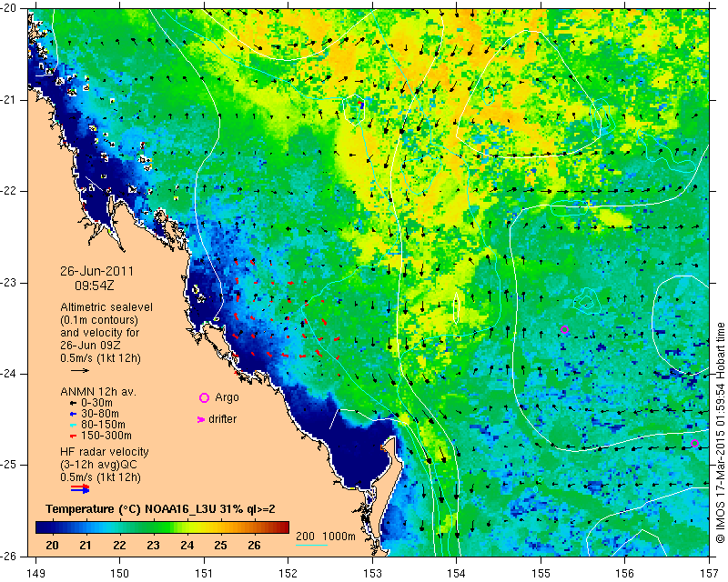
Task: Click the Argo legend label
Action: (227, 397)
